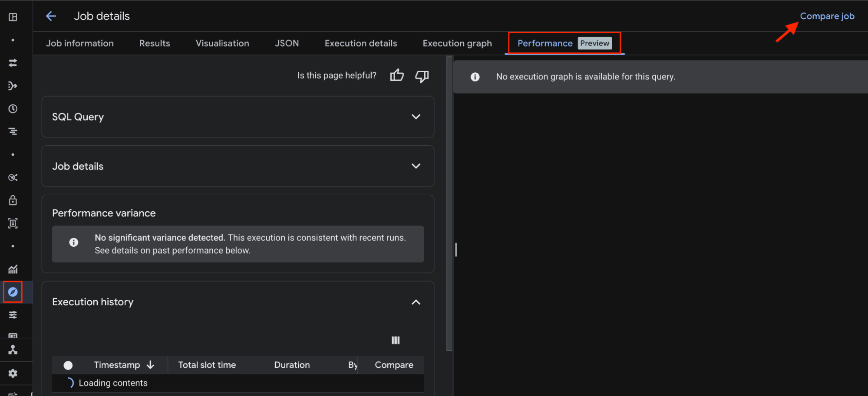Click the settings gear icon in sidebar

click(13, 373)
